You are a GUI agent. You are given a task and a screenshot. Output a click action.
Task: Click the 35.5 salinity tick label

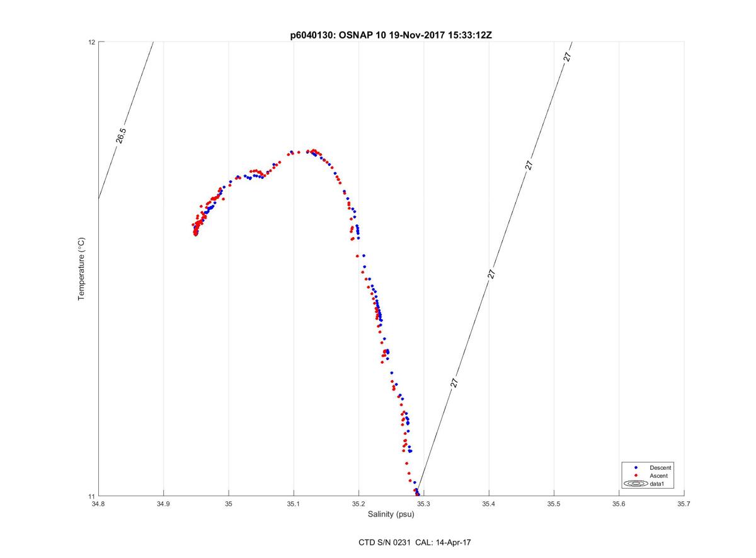point(554,503)
